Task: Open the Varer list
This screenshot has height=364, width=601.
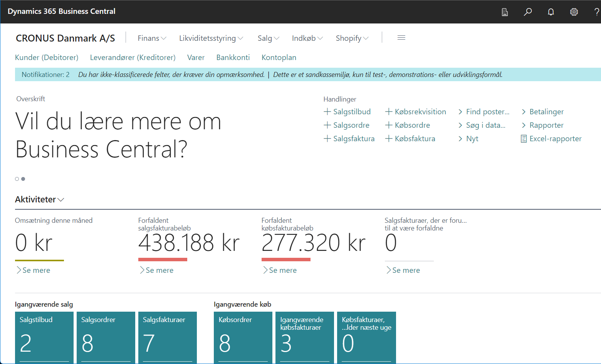Action: (x=196, y=57)
